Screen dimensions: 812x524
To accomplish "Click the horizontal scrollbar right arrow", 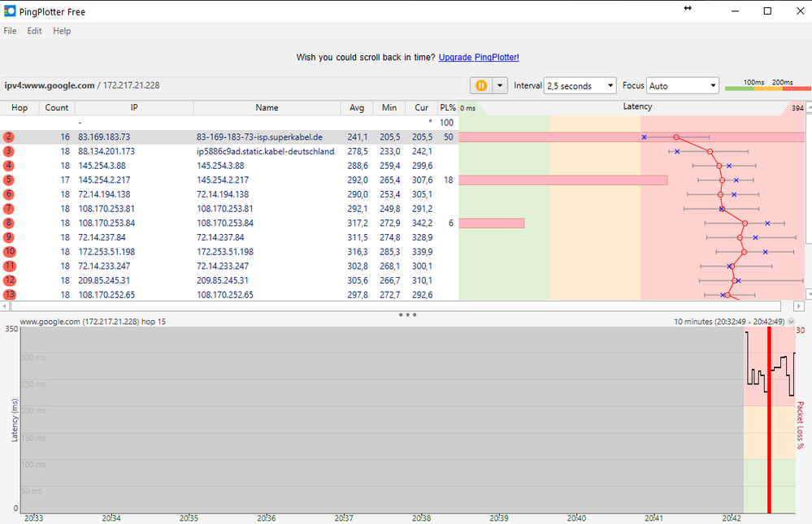I will pyautogui.click(x=799, y=306).
